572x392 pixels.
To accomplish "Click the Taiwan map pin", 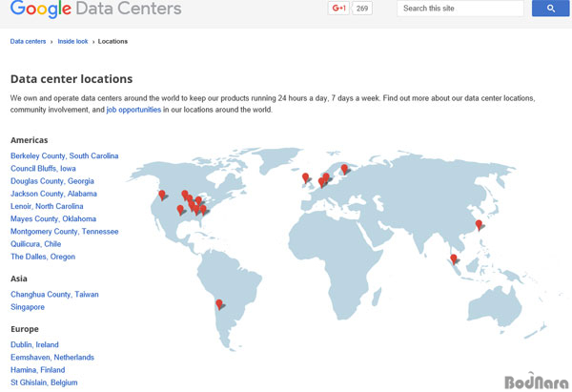I will pyautogui.click(x=479, y=225).
